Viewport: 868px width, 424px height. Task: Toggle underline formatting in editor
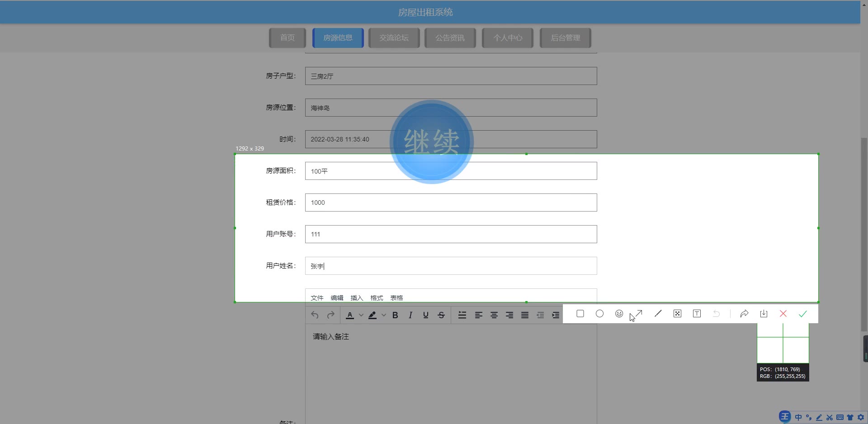[425, 316]
